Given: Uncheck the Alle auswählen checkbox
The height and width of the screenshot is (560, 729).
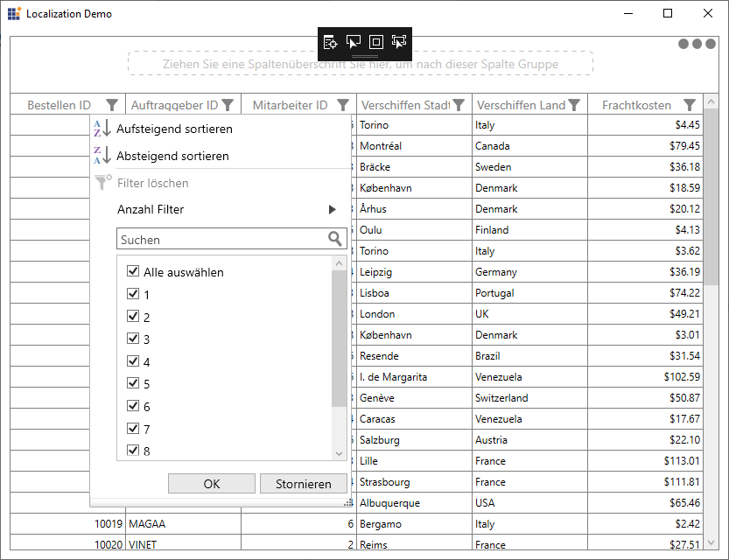Looking at the screenshot, I should (x=133, y=271).
